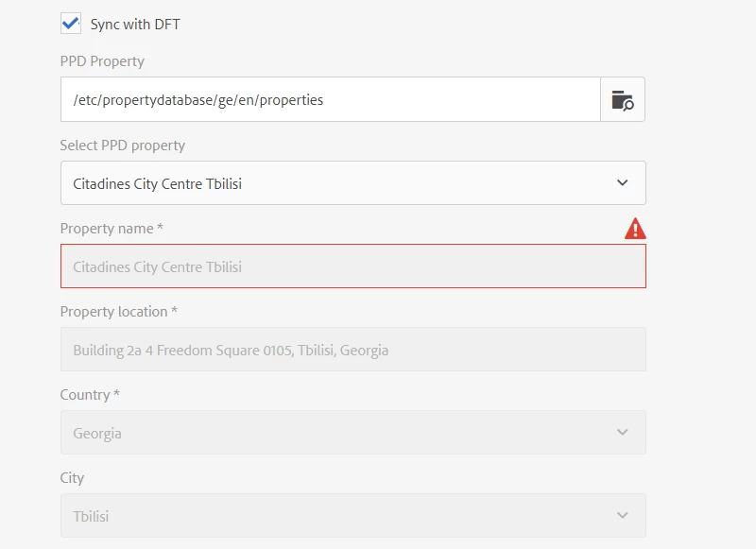Click the red warning icon beside Property name
Screen dimensions: 756x549
(635, 229)
